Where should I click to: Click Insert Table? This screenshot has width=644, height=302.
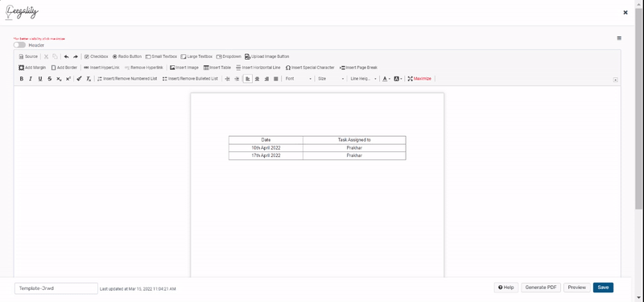pos(217,68)
